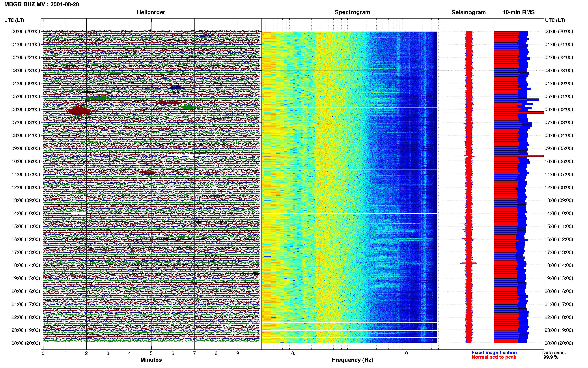
Task: Click the 'UTC (LT)' label beside the RMS panel
Action: (x=555, y=20)
